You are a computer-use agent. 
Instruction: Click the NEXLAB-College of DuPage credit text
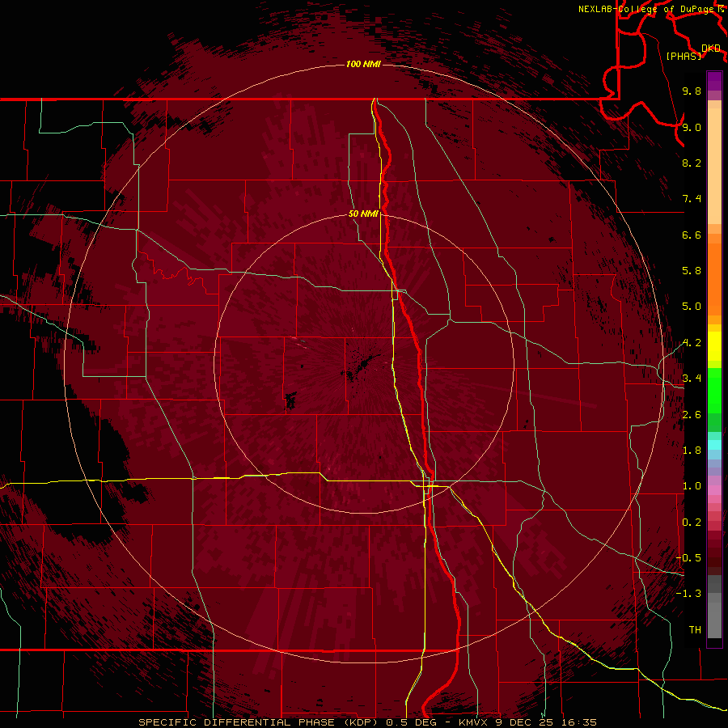click(645, 9)
